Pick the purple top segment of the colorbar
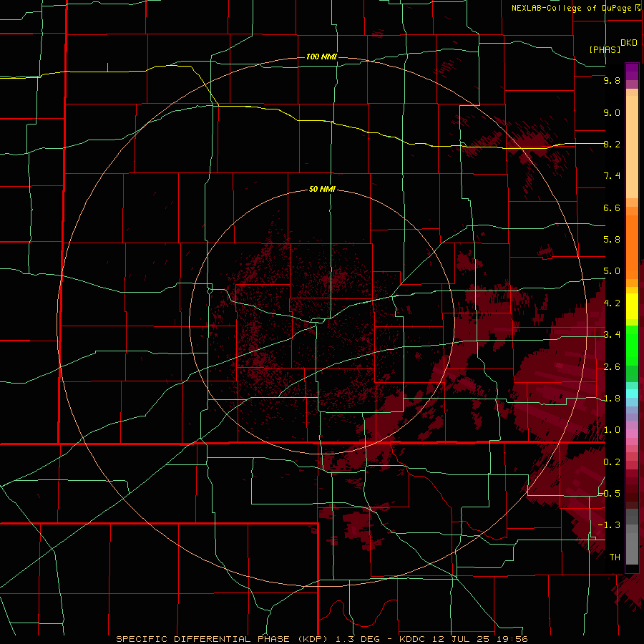The width and height of the screenshot is (644, 644). tap(632, 72)
